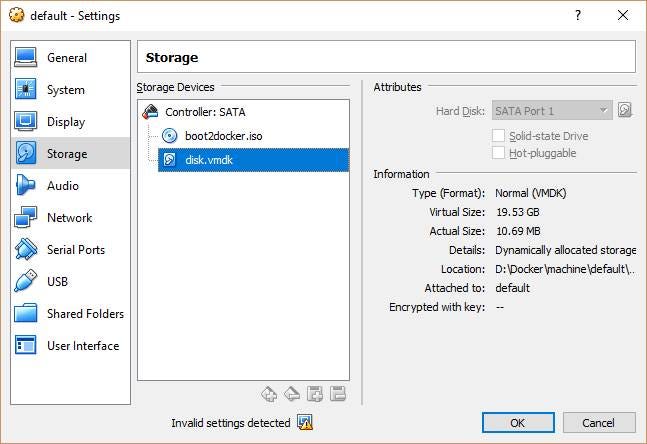Select the User Interface window icon
This screenshot has width=647, height=444.
[x=26, y=345]
